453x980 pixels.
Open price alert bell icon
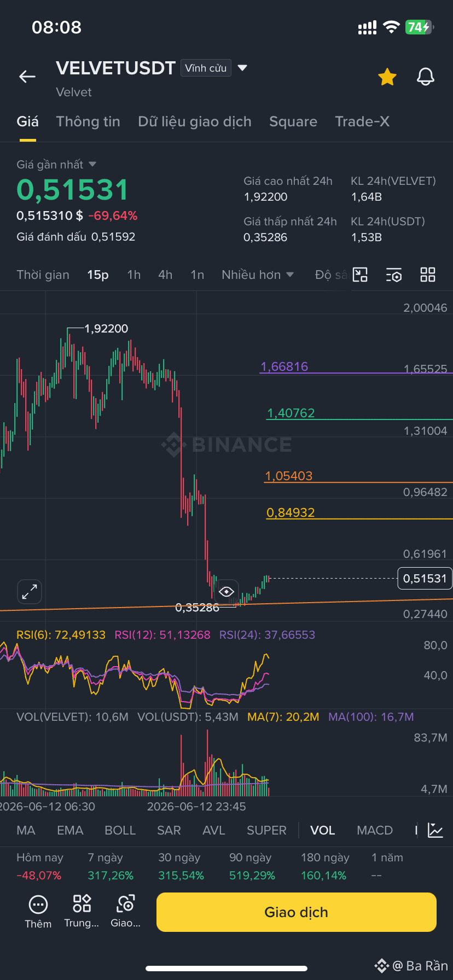click(x=426, y=77)
